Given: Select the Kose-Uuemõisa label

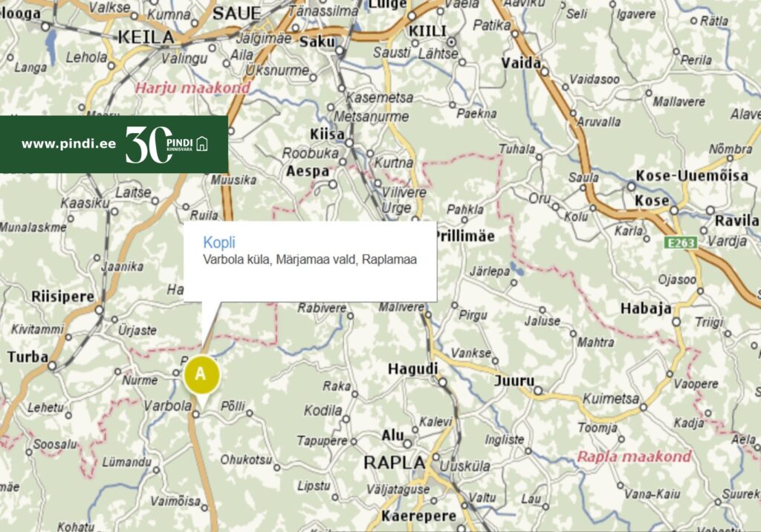Looking at the screenshot, I should coord(692,175).
